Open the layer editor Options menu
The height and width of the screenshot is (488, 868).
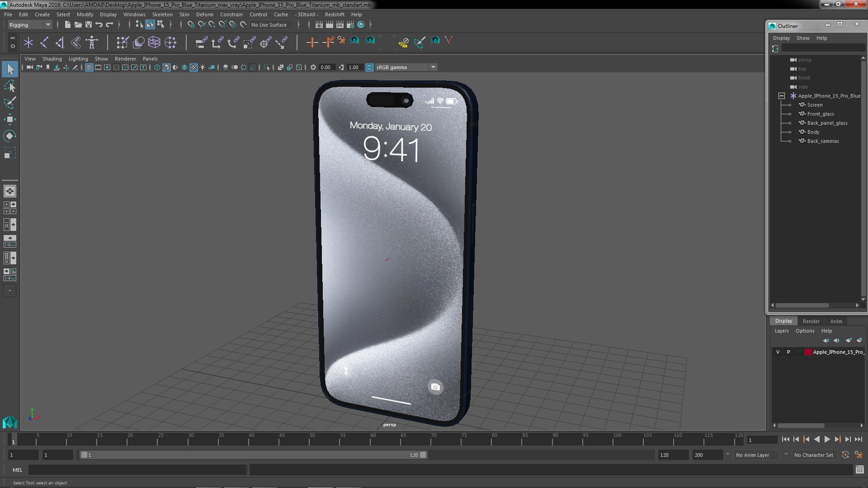(805, 331)
